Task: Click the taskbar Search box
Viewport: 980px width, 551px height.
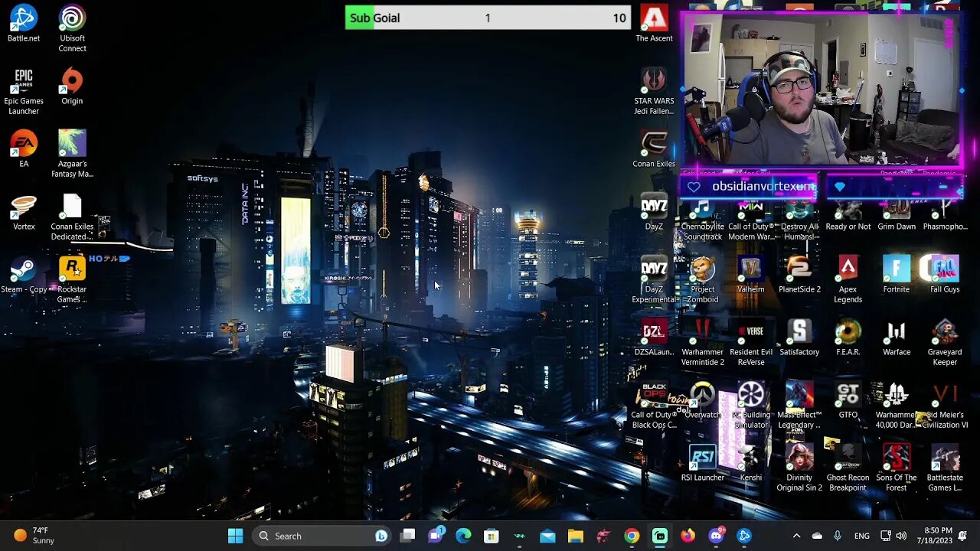Action: 321,536
